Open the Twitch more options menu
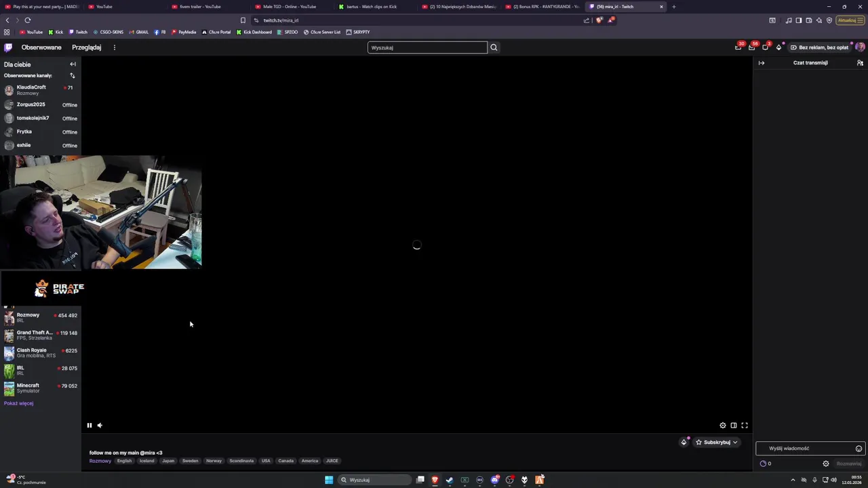This screenshot has height=488, width=868. pyautogui.click(x=114, y=47)
